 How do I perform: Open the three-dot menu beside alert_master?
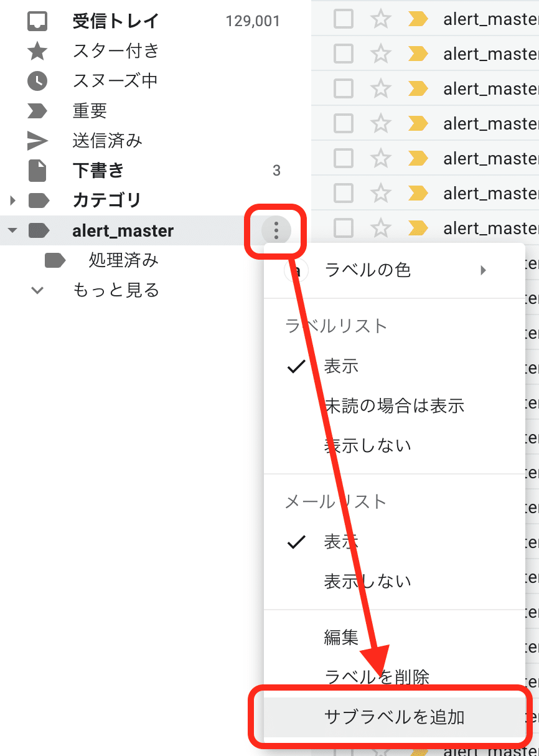pyautogui.click(x=276, y=230)
